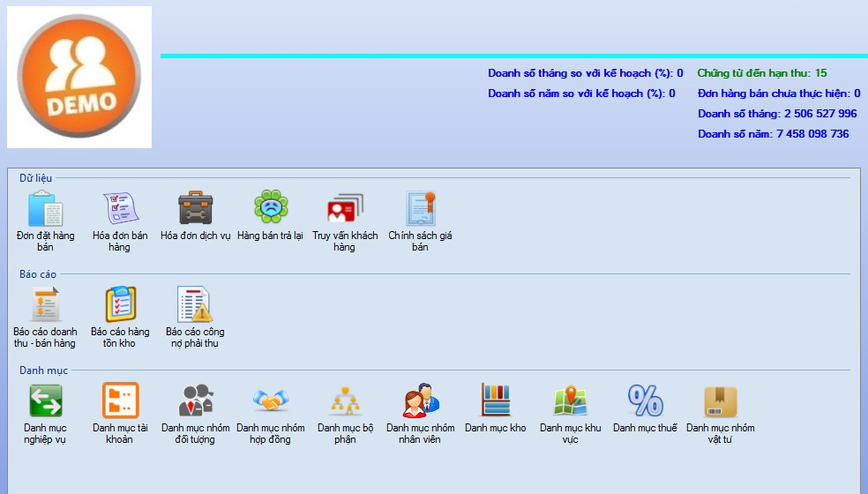Open Danh mục tài khoản icon

point(120,400)
